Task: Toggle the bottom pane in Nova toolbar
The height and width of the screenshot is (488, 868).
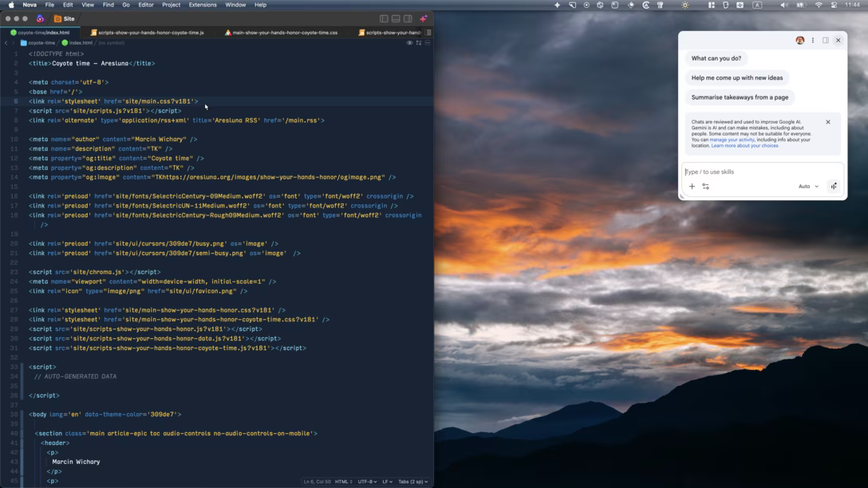Action: click(396, 19)
